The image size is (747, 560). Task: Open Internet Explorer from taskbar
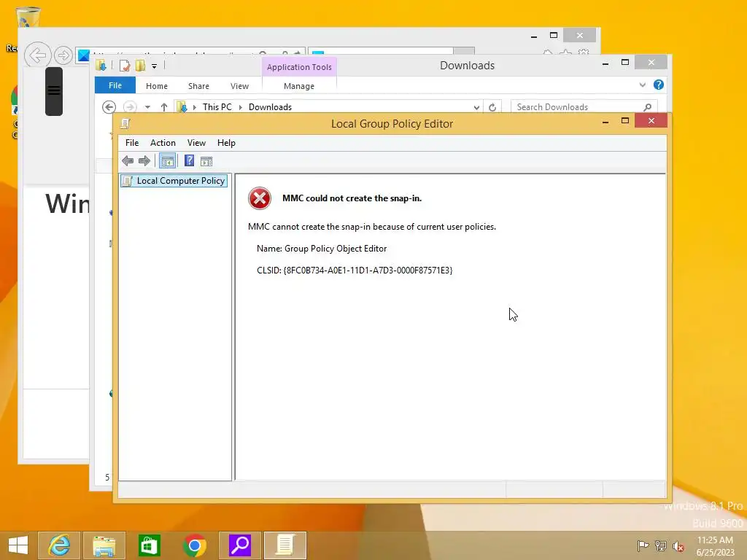click(x=59, y=545)
